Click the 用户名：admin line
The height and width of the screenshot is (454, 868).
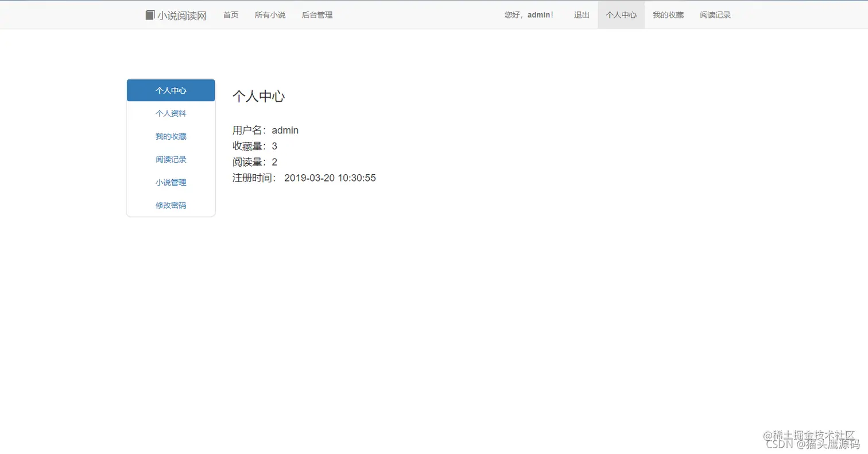click(265, 130)
